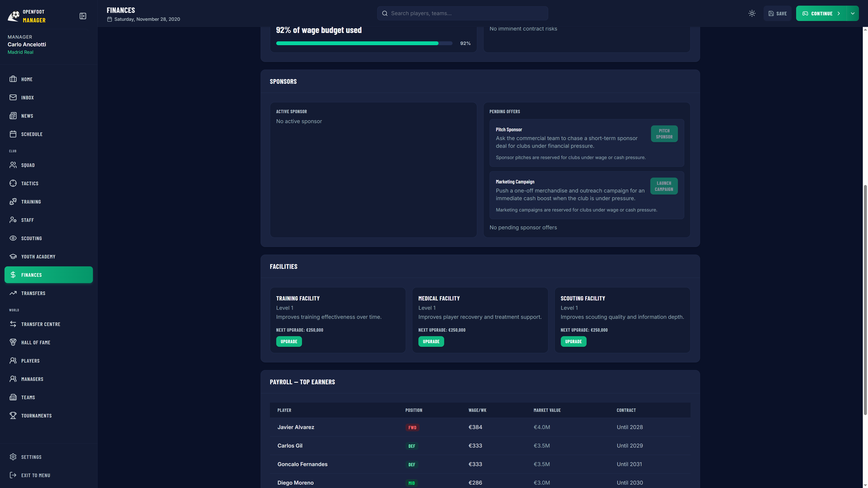Click the Finances dollar icon

(x=13, y=275)
